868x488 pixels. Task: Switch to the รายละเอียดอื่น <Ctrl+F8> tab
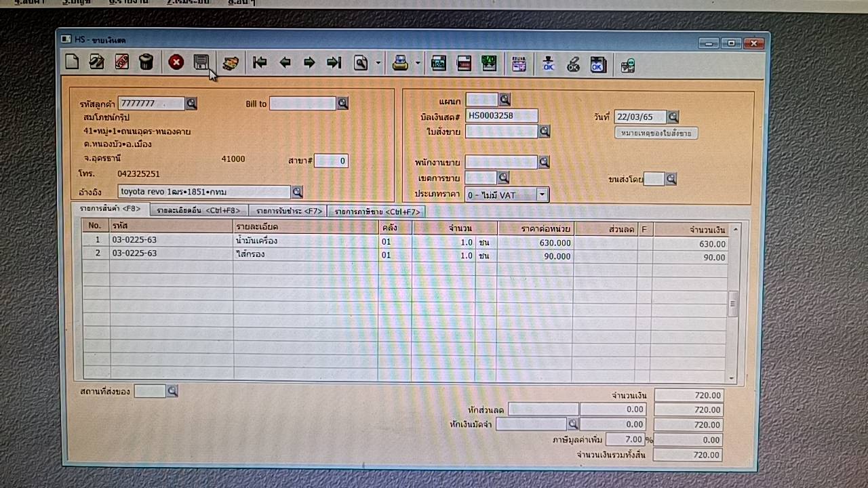tap(198, 211)
